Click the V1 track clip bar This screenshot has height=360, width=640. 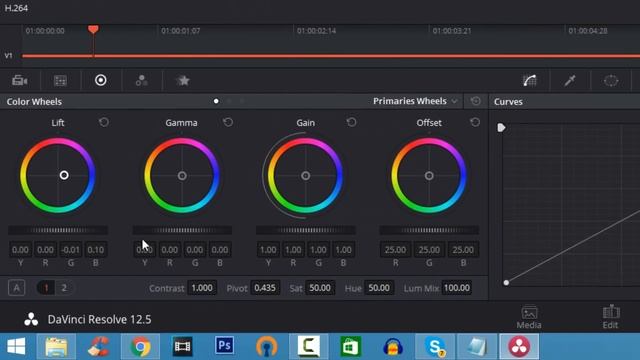click(331, 56)
